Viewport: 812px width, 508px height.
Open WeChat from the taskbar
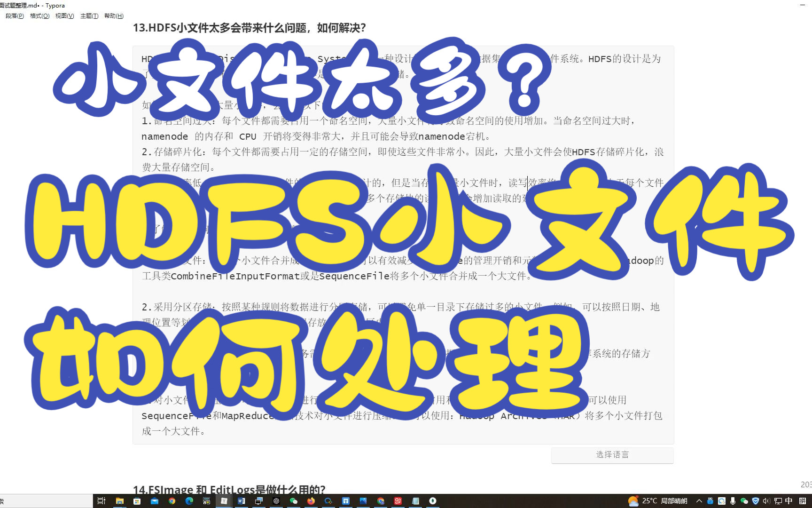coord(294,501)
